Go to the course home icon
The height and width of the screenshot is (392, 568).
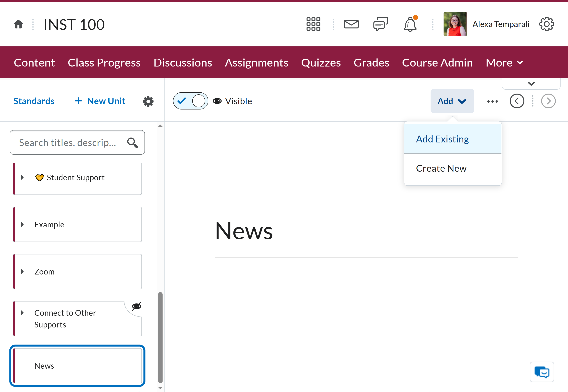[18, 24]
